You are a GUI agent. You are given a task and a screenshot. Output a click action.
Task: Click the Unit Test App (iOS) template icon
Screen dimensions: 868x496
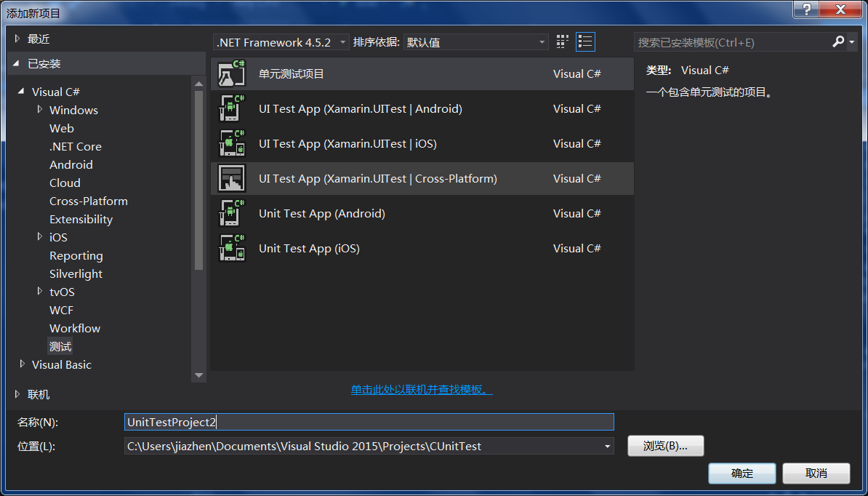click(x=231, y=248)
